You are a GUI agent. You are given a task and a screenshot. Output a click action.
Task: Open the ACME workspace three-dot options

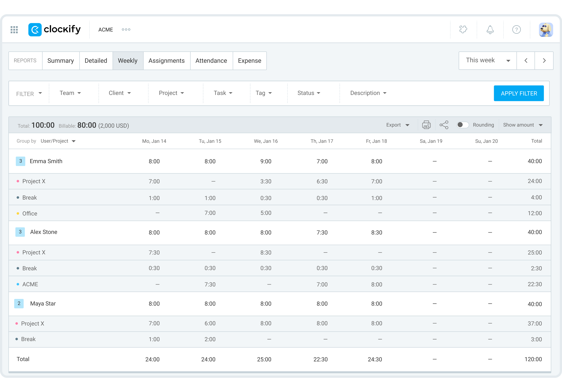click(x=126, y=30)
